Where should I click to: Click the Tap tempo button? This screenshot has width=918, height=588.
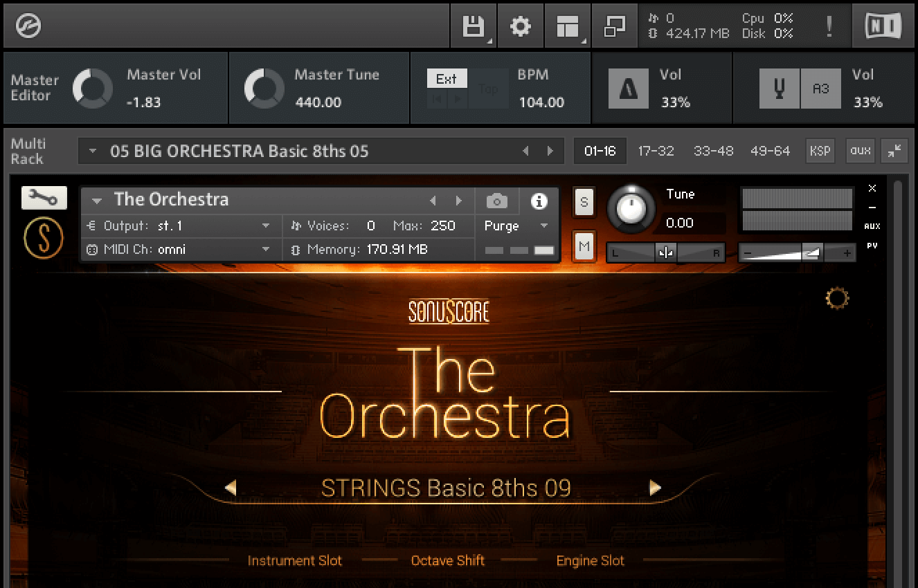[488, 89]
